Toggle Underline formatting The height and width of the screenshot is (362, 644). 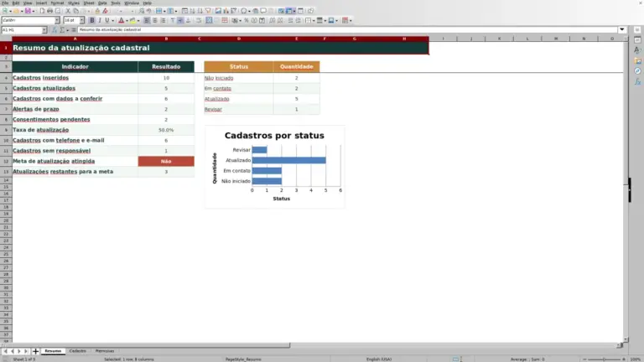pos(106,20)
